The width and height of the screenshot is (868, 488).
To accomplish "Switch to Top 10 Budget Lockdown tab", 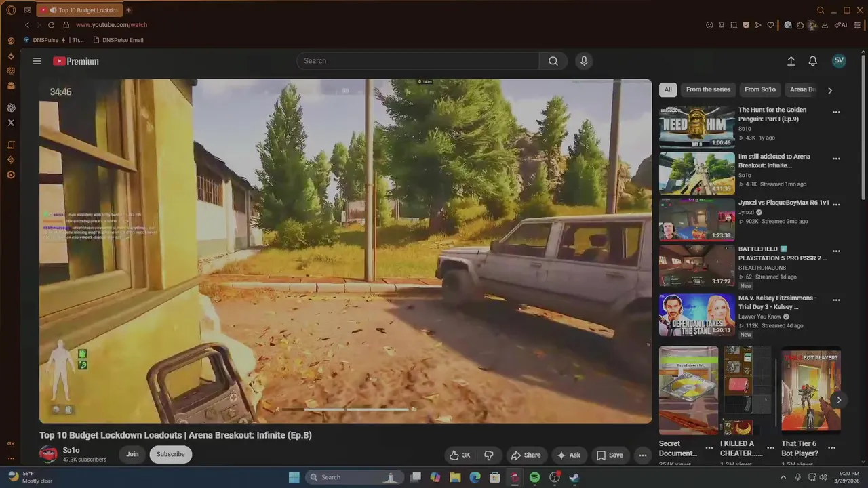I will 79,10.
